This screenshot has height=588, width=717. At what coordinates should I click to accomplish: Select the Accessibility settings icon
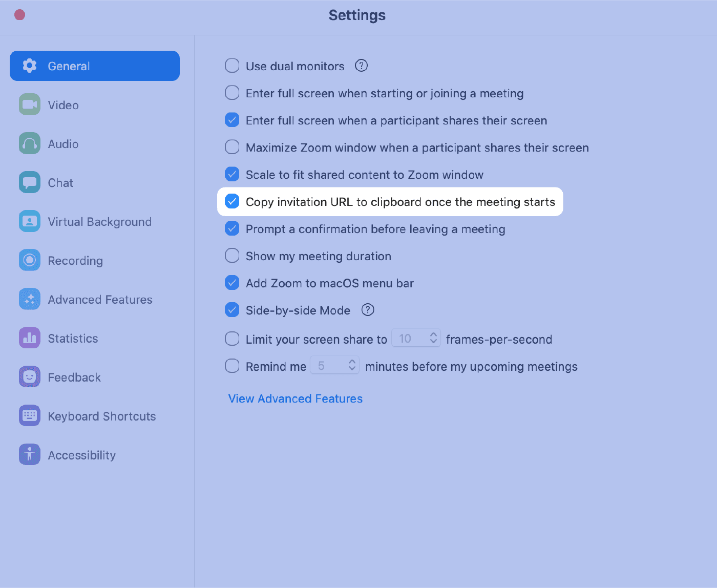29,454
